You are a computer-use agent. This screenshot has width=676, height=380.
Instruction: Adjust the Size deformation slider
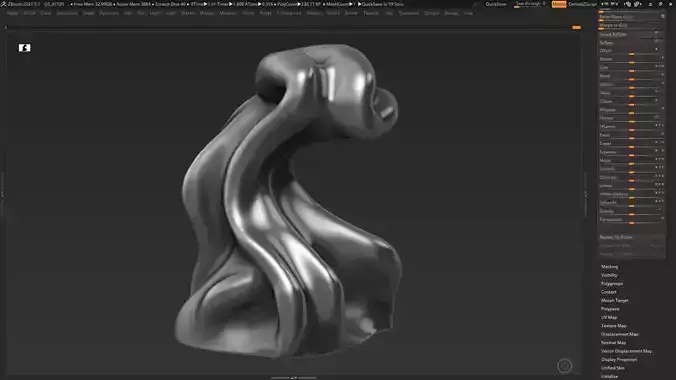[632, 68]
